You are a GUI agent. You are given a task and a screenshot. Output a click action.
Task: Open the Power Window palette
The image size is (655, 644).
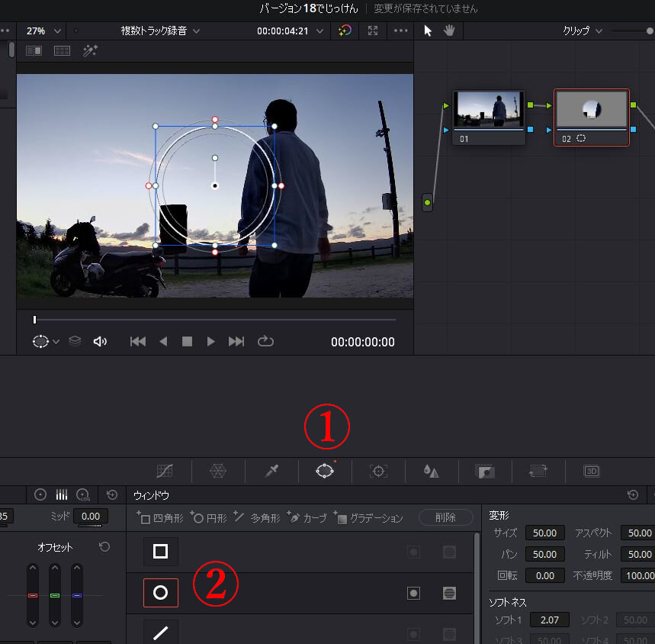[x=325, y=471]
